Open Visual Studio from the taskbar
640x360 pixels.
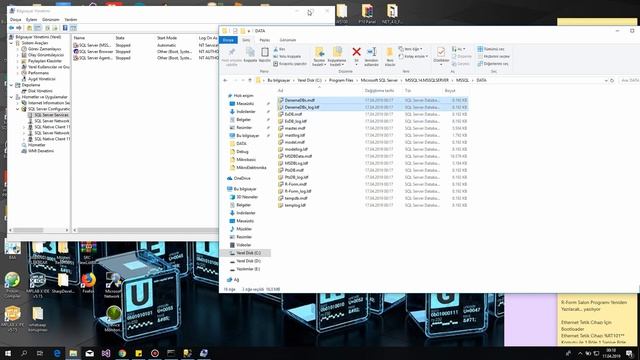pos(106,353)
